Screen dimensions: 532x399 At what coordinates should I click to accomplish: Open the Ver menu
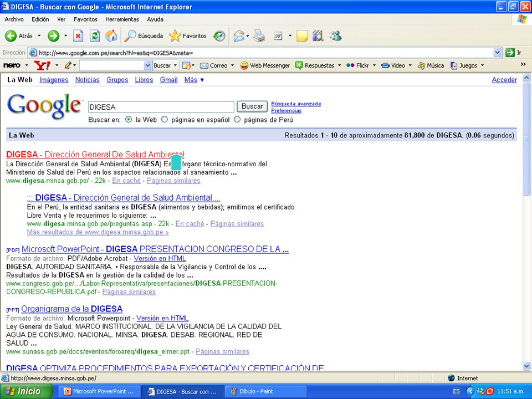click(x=62, y=19)
